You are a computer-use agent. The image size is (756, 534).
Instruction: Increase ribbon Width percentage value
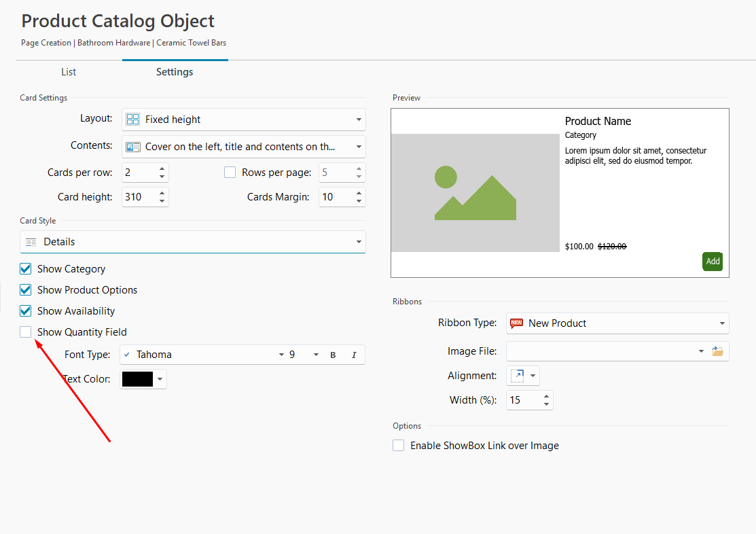pyautogui.click(x=546, y=395)
